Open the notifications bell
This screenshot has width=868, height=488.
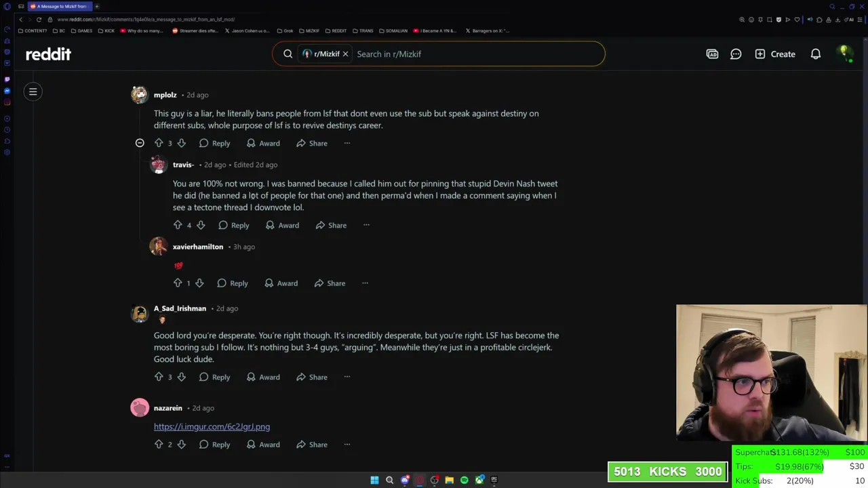coord(816,54)
